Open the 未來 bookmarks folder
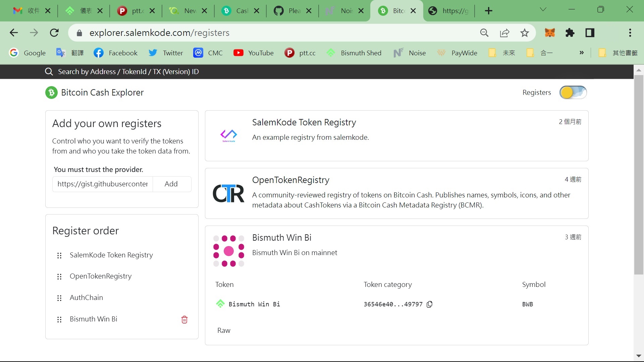644x362 pixels. [502, 53]
